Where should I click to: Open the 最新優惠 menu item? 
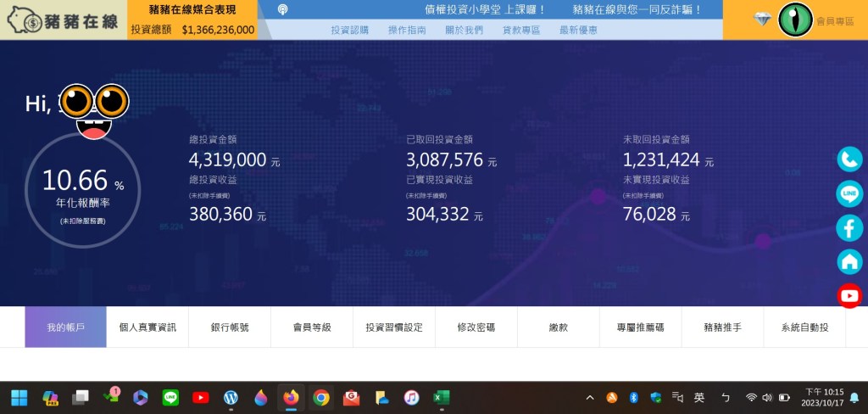578,30
